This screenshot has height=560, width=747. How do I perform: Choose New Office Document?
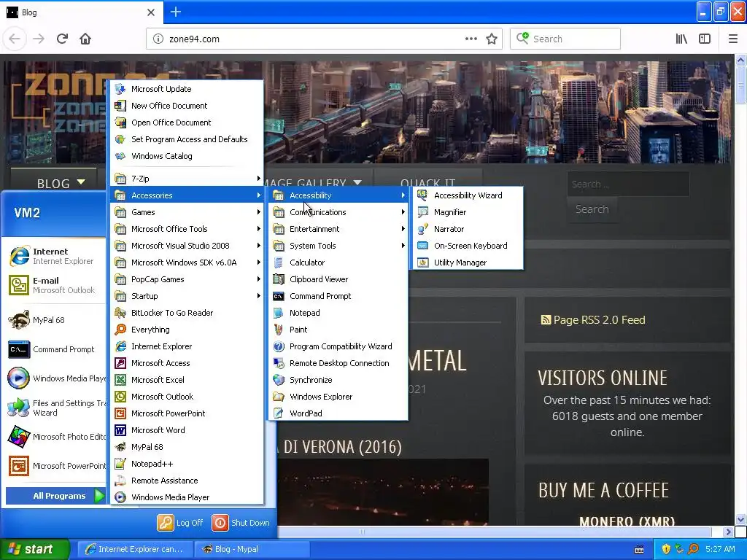click(x=187, y=106)
